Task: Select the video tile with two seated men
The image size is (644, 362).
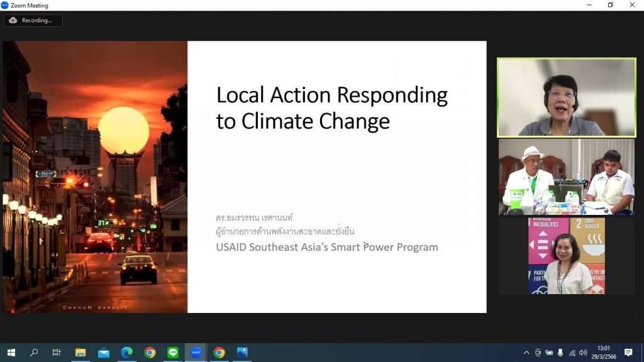Action: pyautogui.click(x=567, y=177)
